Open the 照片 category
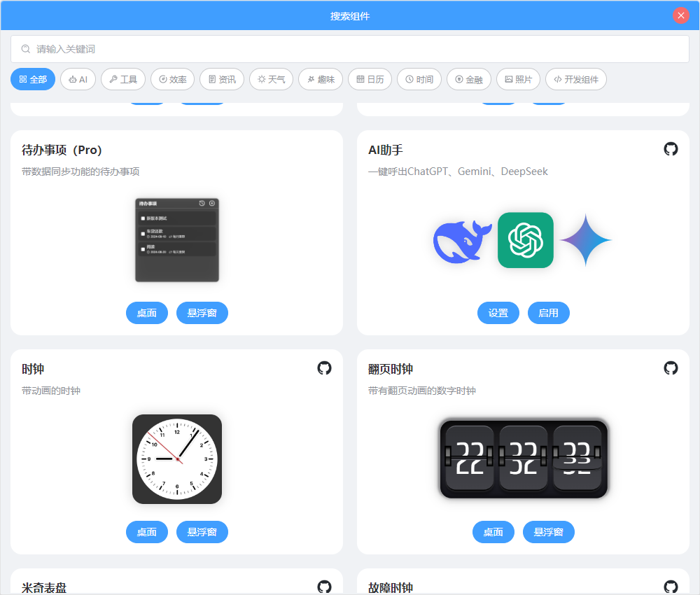700x595 pixels. click(x=518, y=80)
